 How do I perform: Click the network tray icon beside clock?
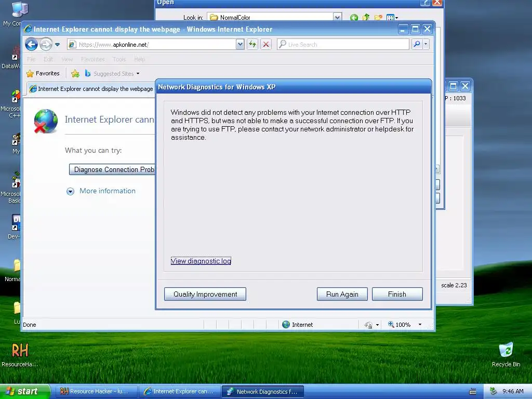coord(493,391)
